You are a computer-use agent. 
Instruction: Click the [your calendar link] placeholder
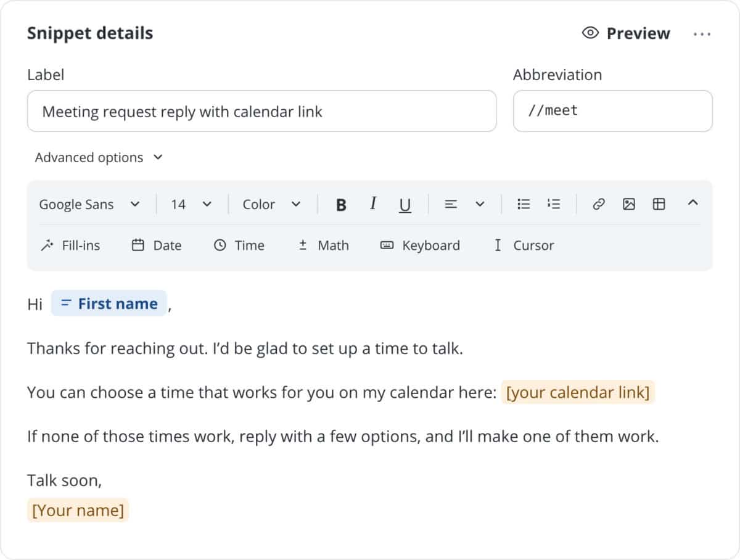tap(578, 392)
